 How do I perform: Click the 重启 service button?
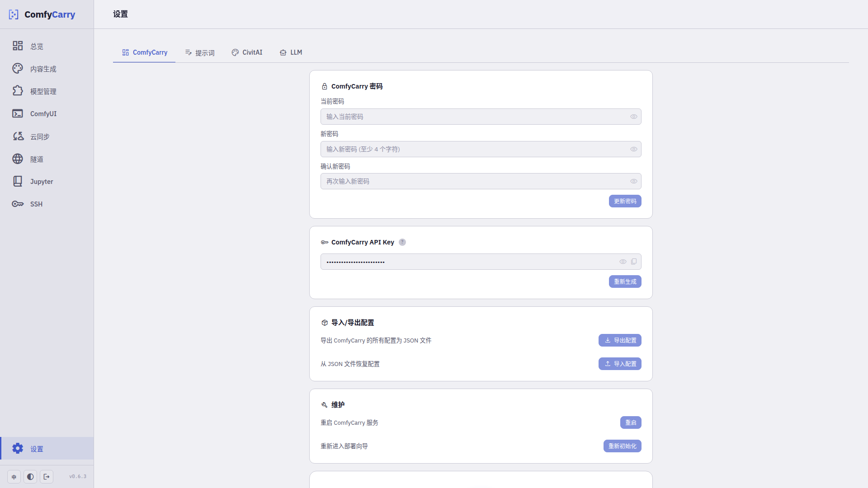631,422
